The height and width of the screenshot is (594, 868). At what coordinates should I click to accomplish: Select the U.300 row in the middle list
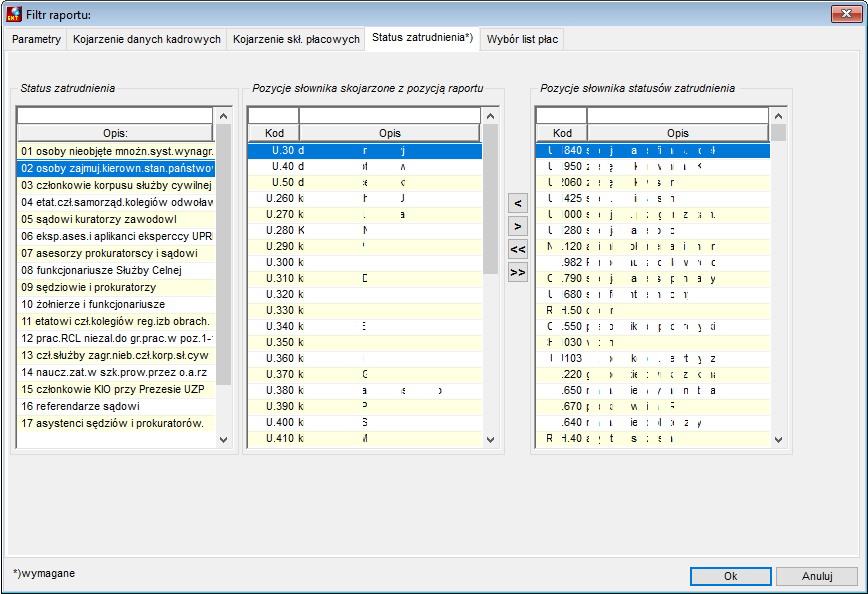point(365,262)
